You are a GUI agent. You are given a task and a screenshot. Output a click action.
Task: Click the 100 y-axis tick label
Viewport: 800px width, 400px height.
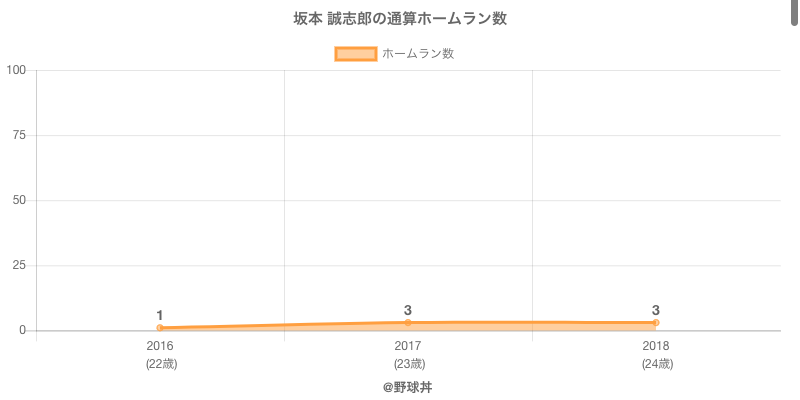point(16,70)
